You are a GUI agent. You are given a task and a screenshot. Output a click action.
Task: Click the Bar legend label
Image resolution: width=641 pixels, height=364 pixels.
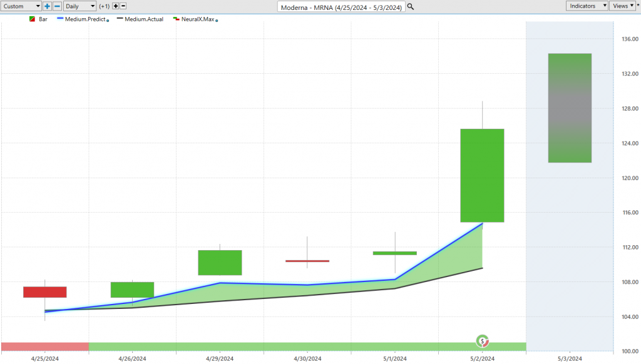click(x=43, y=19)
